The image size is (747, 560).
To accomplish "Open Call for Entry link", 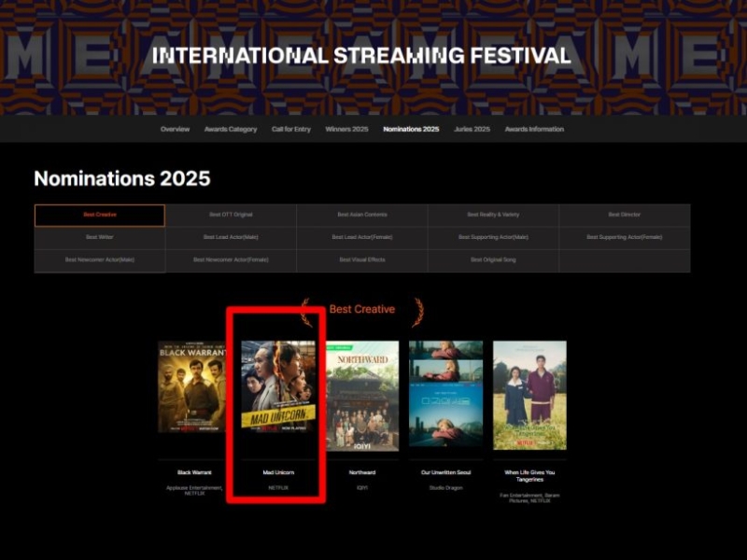I will [x=291, y=130].
